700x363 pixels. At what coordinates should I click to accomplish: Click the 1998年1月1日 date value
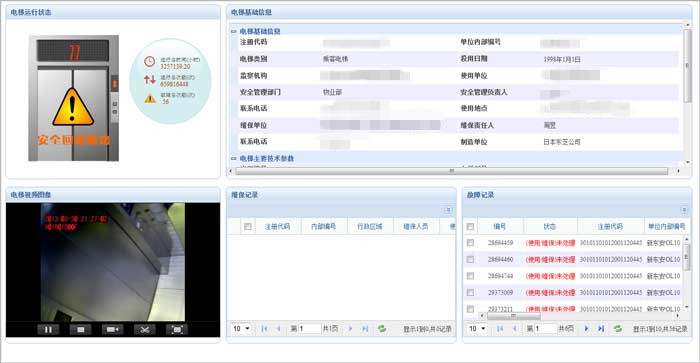click(x=562, y=59)
